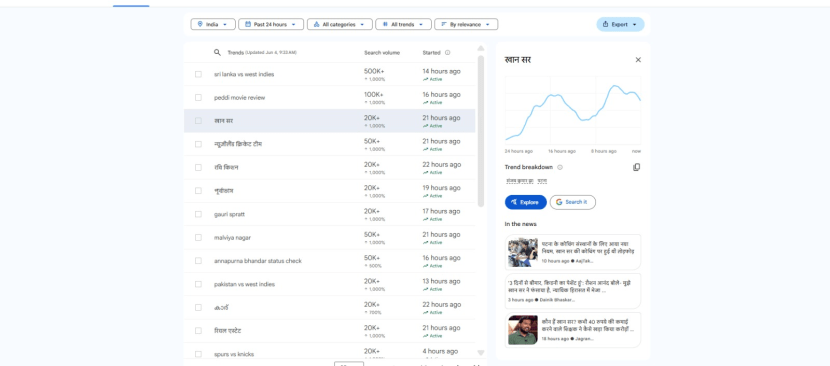Click the scrollbar down arrow of trends list
This screenshot has height=366, width=830.
coord(481,353)
